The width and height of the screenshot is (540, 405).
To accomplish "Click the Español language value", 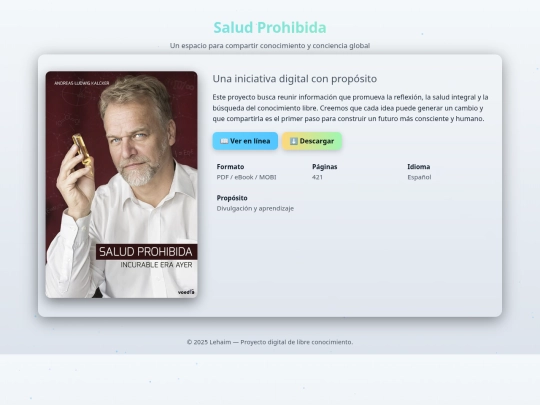I will click(419, 177).
